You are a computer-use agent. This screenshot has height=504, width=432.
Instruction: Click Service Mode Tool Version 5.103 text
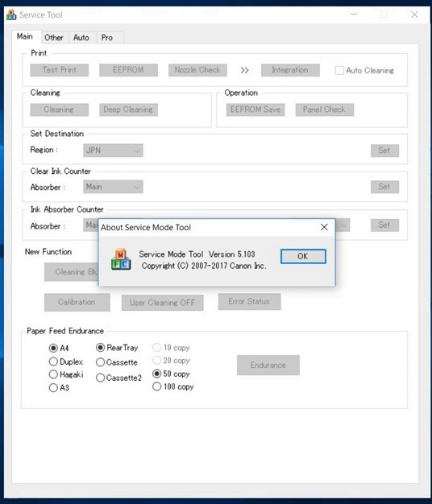pos(197,254)
